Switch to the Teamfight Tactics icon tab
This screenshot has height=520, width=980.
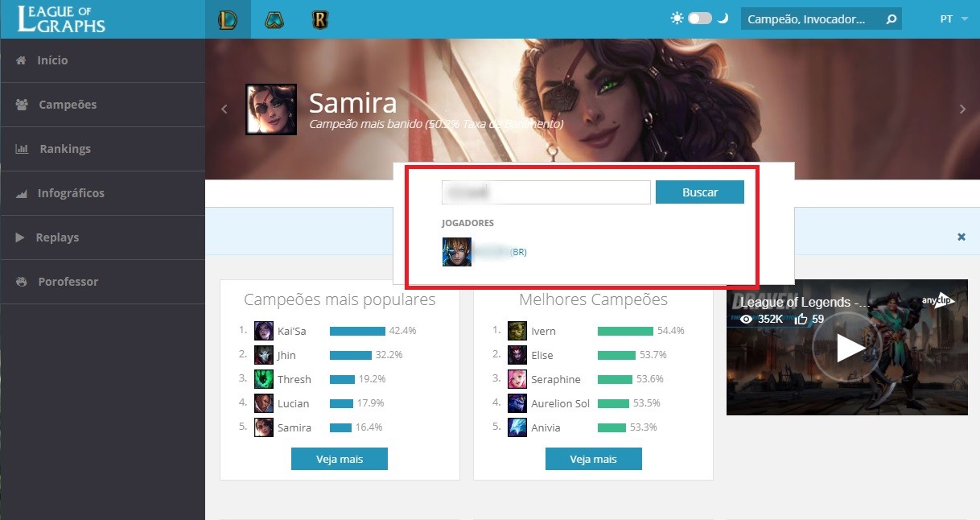click(274, 19)
